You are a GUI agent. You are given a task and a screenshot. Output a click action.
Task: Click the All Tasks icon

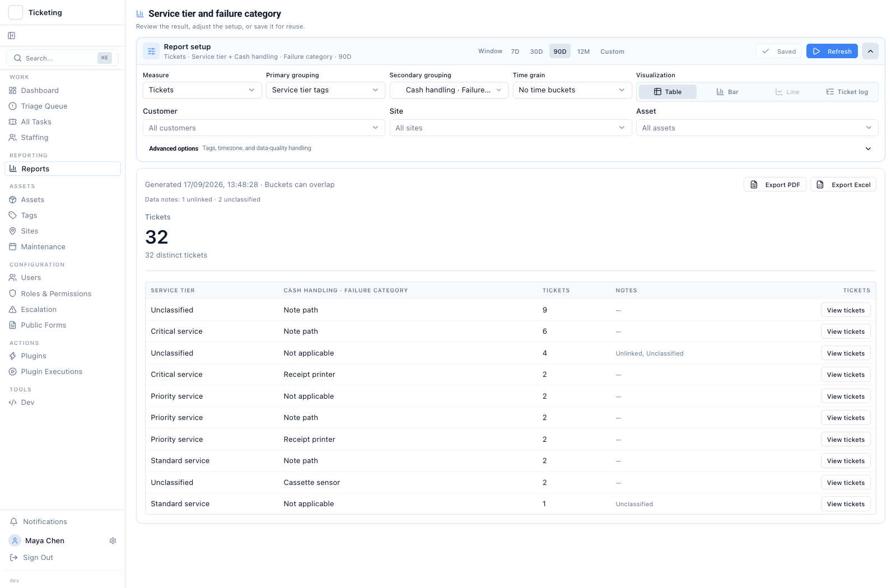(13, 122)
